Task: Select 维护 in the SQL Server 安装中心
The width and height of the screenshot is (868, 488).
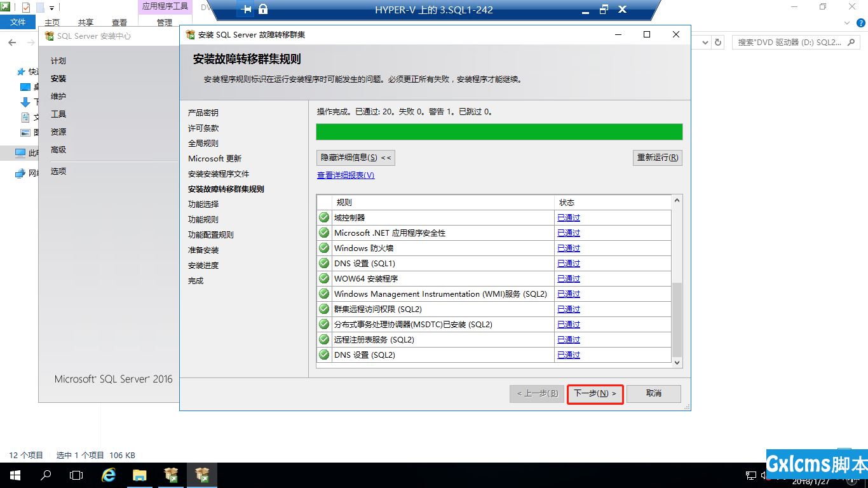Action: pyautogui.click(x=58, y=97)
